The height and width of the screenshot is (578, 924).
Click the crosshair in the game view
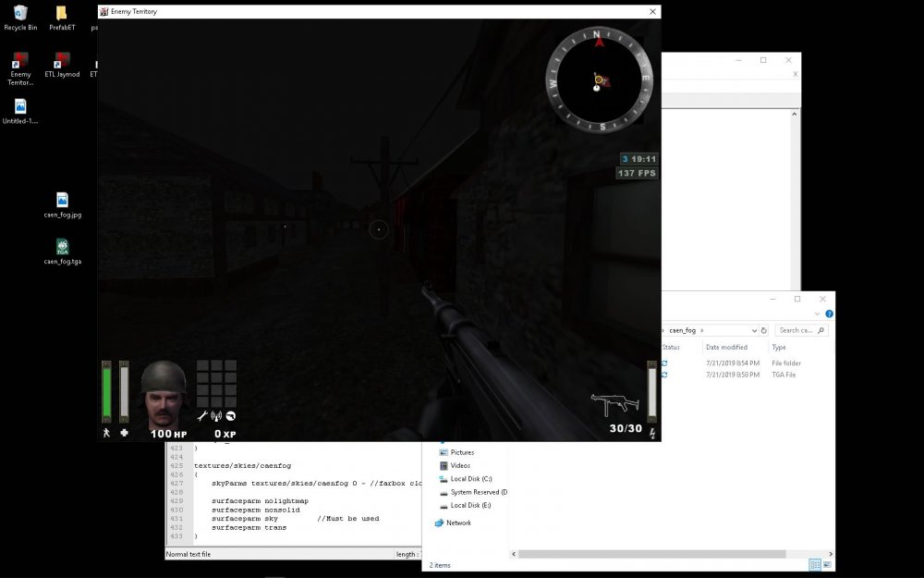(378, 228)
